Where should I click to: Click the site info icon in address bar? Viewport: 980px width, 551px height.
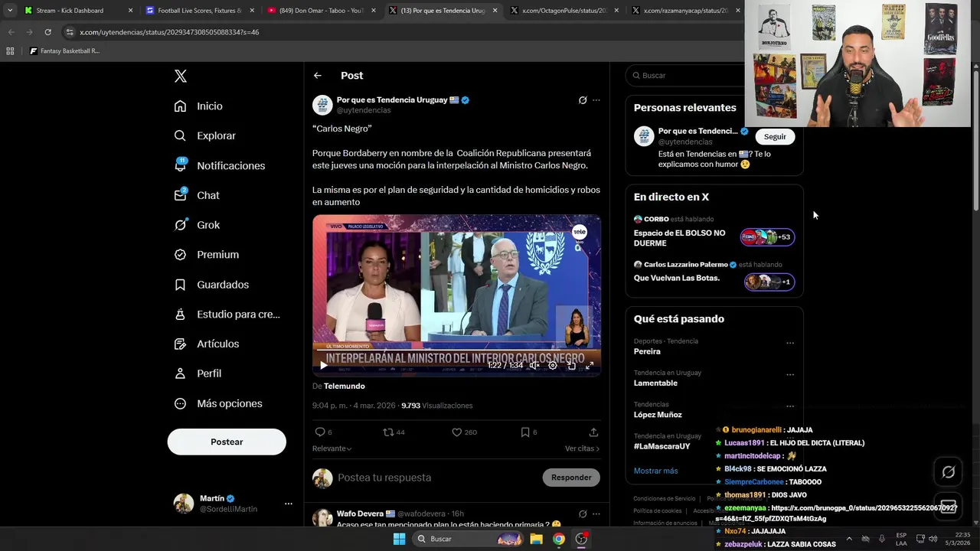click(x=70, y=32)
